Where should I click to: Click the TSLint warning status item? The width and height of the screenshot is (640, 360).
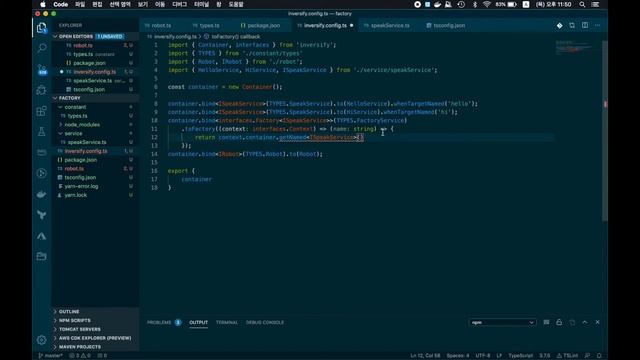click(x=567, y=356)
